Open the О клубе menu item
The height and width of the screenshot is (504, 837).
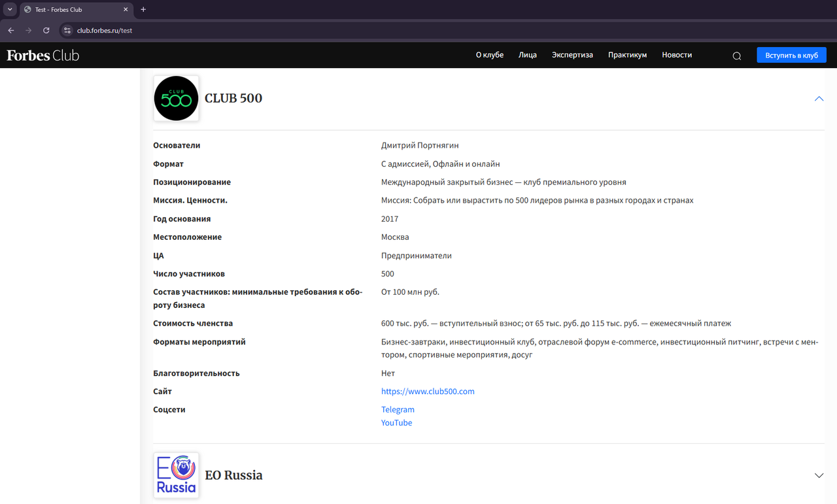click(490, 55)
